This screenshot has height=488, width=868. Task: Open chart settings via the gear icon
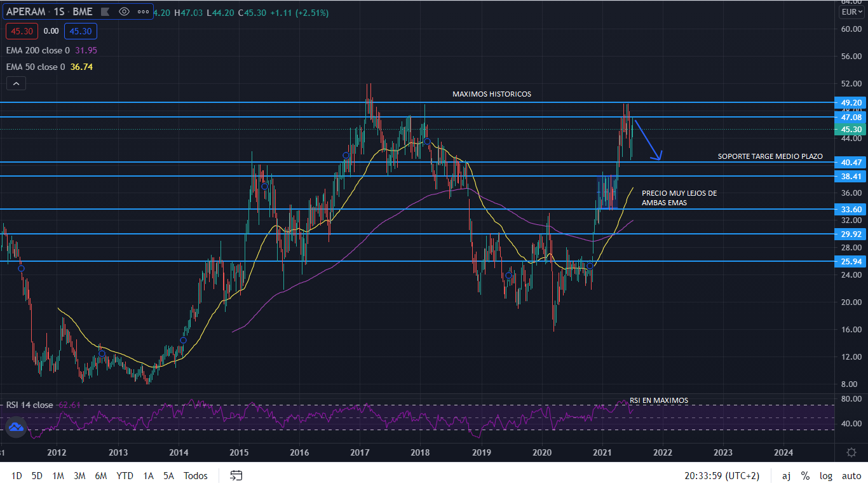[x=851, y=451]
